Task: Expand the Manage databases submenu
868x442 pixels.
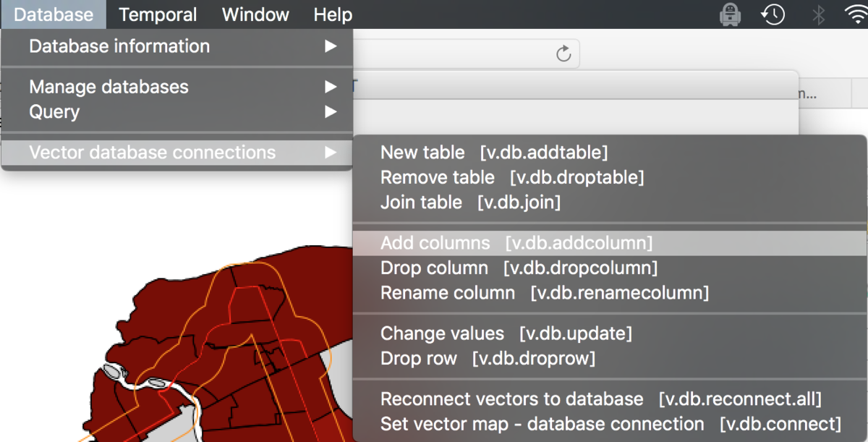Action: (x=109, y=87)
